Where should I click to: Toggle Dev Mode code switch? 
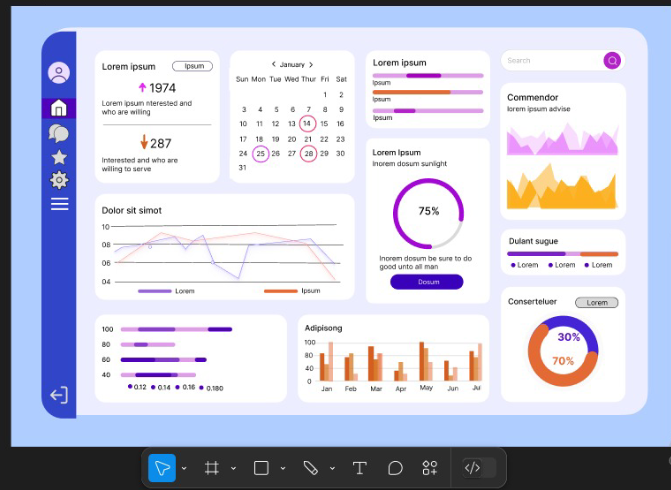(479, 468)
